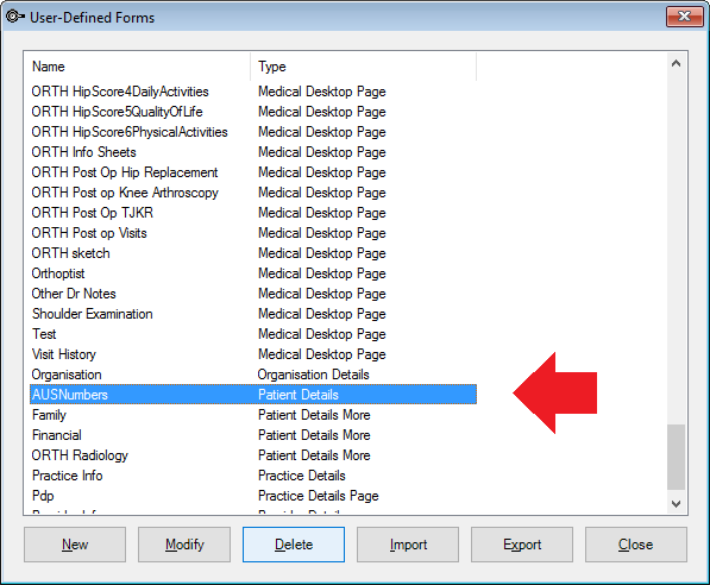Select the Visit History row
This screenshot has width=710, height=585.
pos(254,354)
